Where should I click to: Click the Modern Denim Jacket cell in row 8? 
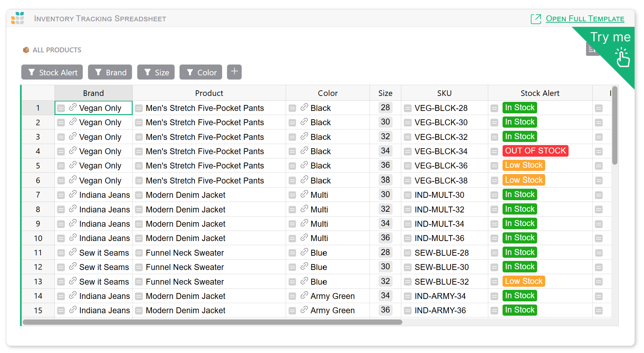tap(209, 210)
